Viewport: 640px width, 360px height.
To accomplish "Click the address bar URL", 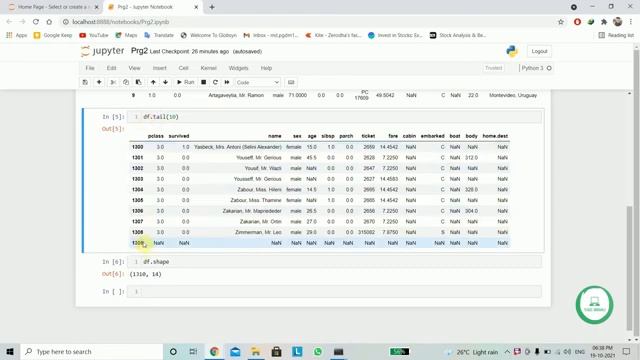I will (x=120, y=22).
